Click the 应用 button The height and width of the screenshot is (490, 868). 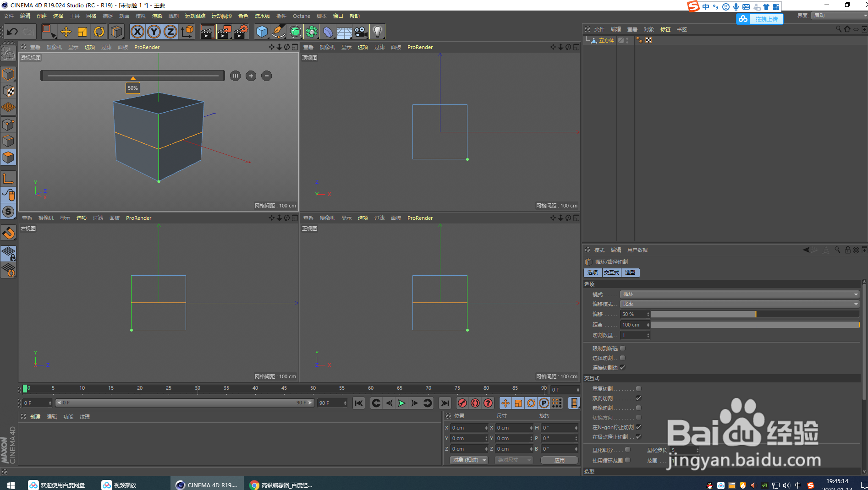559,460
